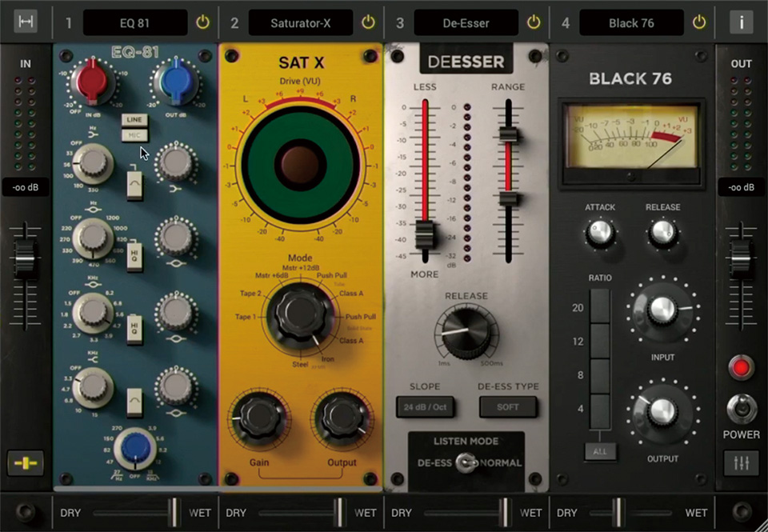Screen dimensions: 768x532
Task: Click the Mstr +12dB mode label
Action: [300, 267]
